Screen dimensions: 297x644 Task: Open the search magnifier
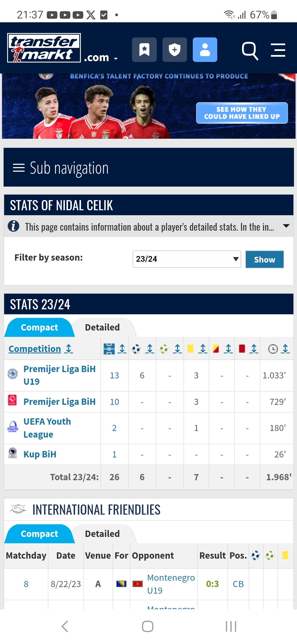coord(250,51)
